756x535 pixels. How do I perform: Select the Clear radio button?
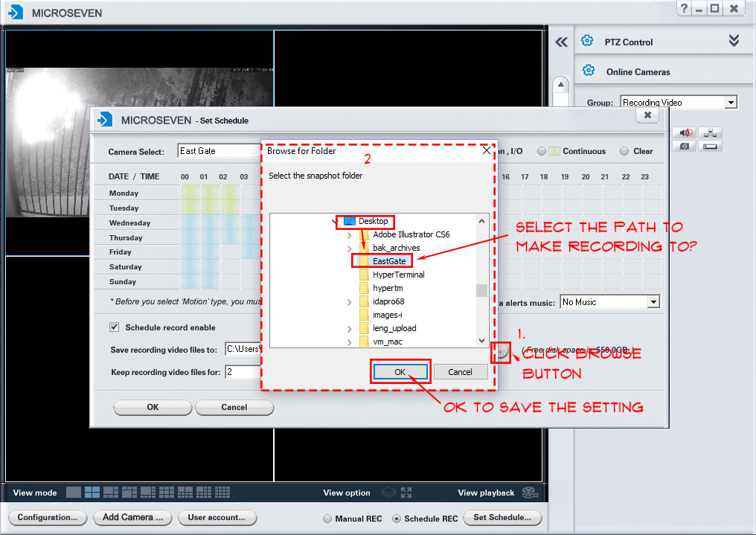tap(624, 151)
